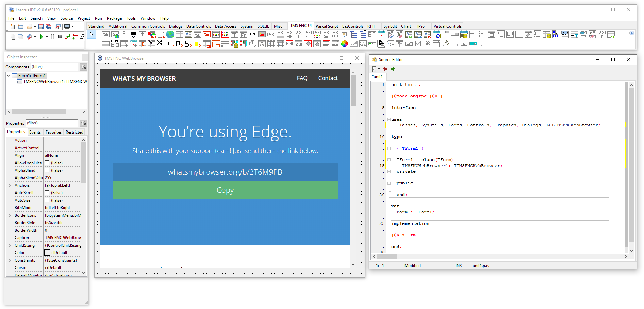
Task: Switch to the Data Controls palette tab
Action: tap(199, 26)
